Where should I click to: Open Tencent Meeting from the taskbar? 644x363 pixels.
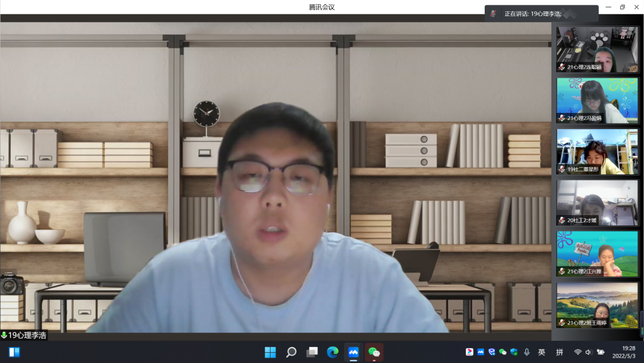[353, 352]
